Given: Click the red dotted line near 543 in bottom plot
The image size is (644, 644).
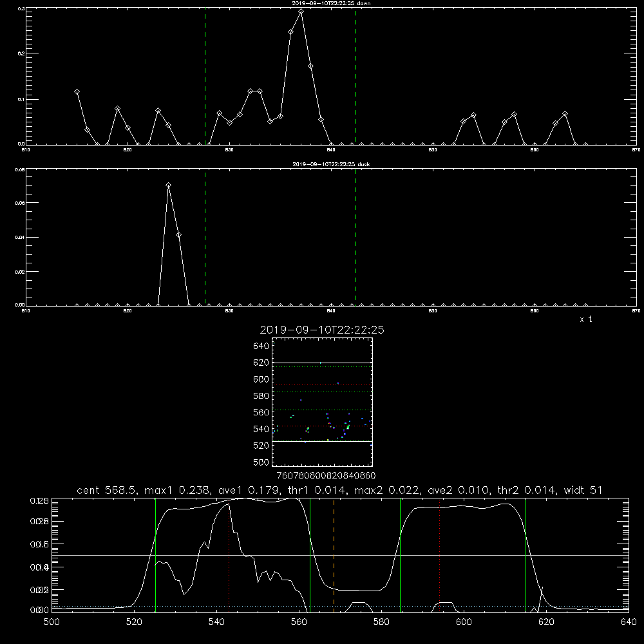Looking at the screenshot, I should 229,555.
